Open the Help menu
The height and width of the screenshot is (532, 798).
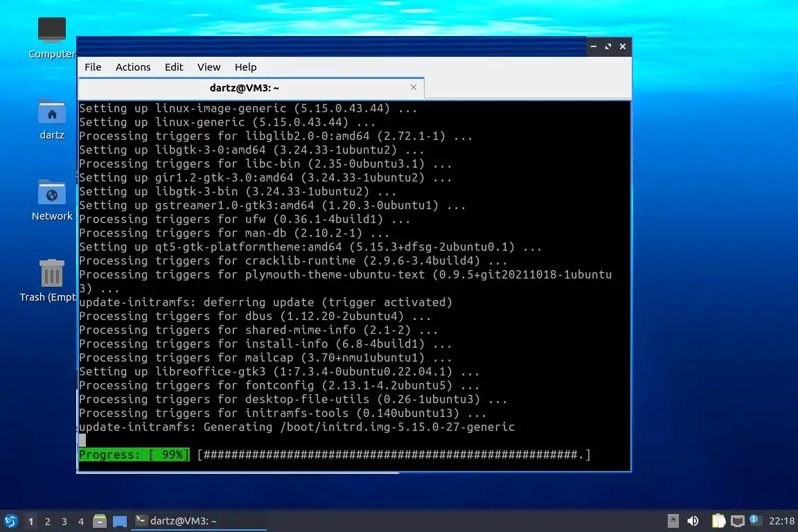[245, 67]
